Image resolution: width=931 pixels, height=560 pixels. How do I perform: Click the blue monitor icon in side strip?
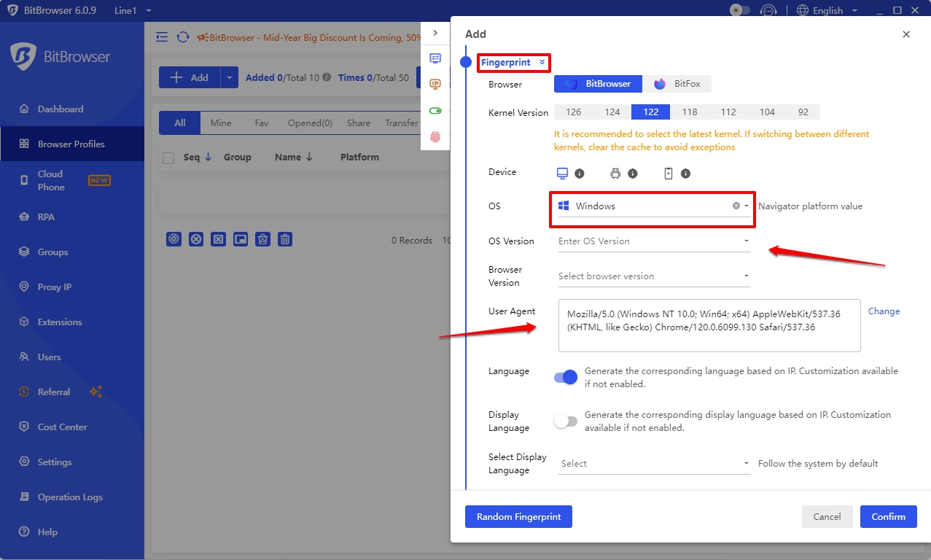tap(435, 58)
